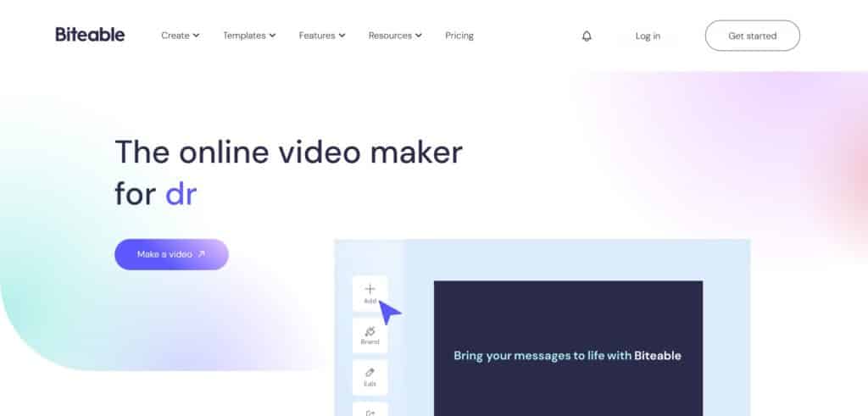Click the dark video preview canvas

[x=568, y=348]
